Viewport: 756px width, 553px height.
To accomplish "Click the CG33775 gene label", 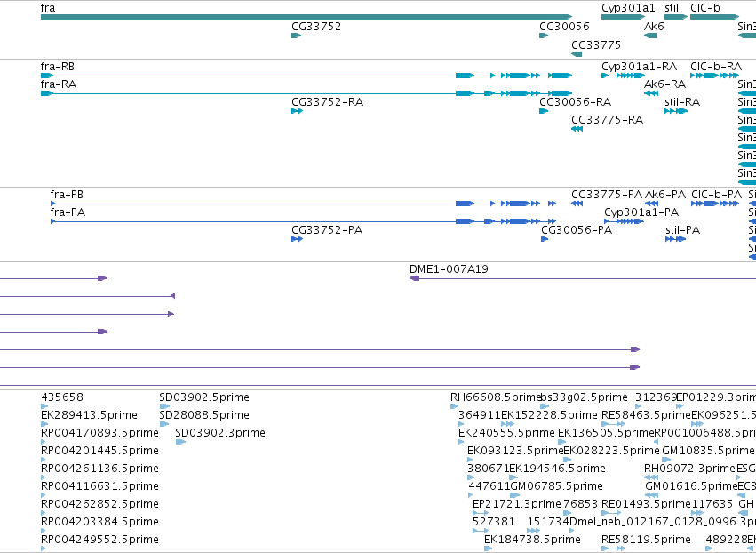I will (x=596, y=45).
